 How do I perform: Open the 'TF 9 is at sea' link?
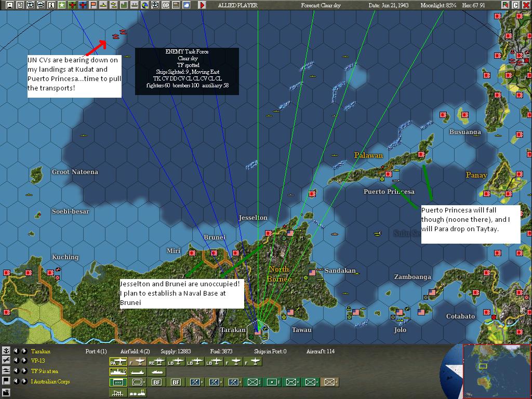45,371
